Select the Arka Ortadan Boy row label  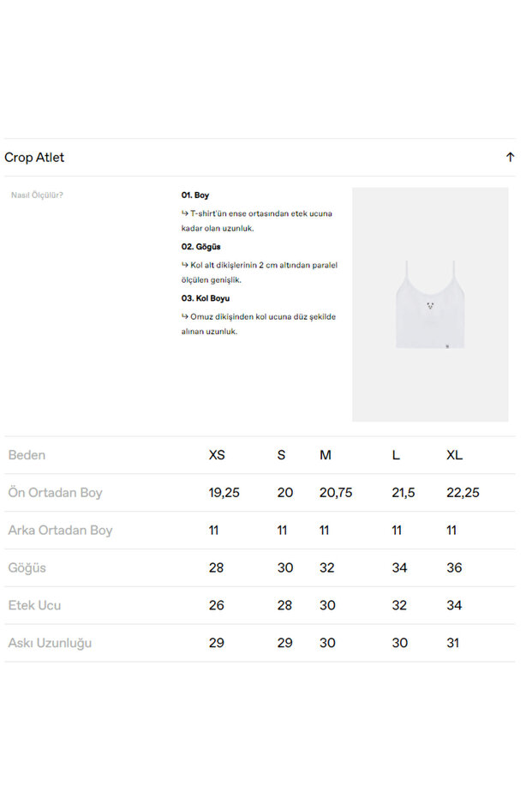click(60, 531)
